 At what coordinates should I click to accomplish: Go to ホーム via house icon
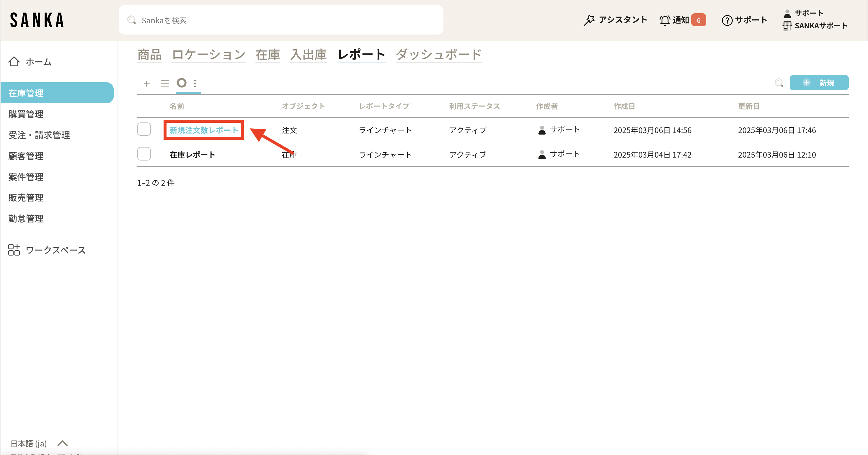(x=14, y=62)
